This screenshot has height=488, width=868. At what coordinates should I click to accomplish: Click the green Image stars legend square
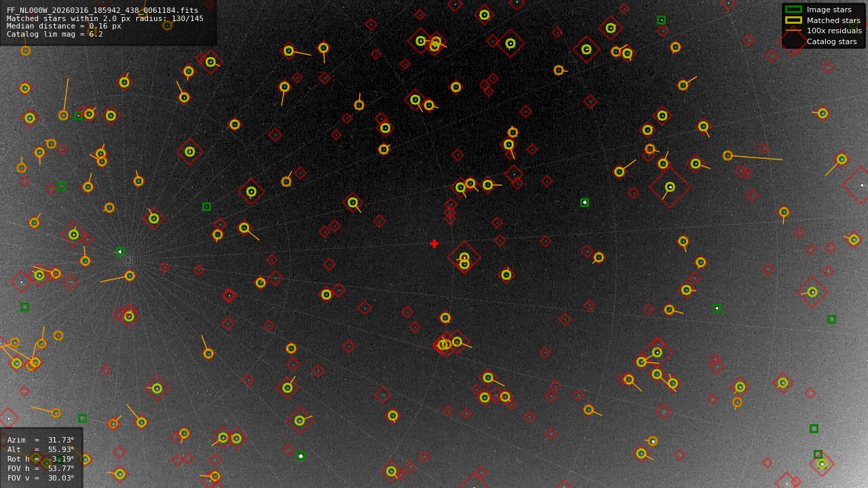click(793, 10)
